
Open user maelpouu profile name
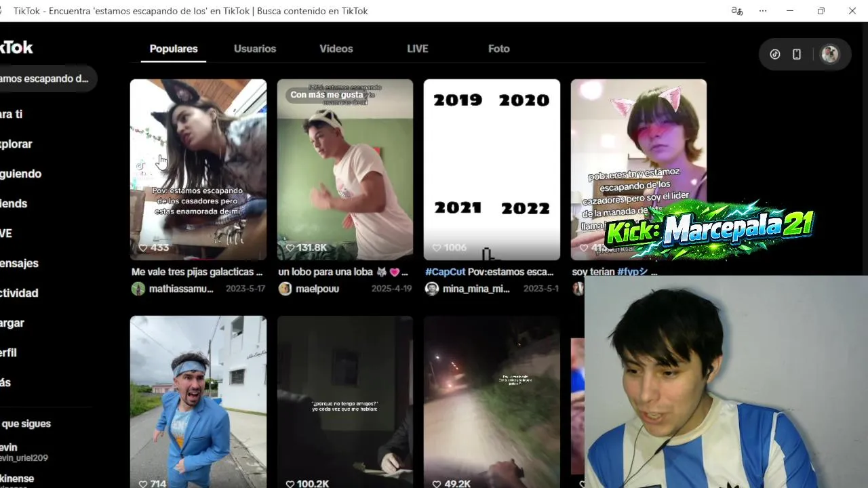(x=317, y=289)
